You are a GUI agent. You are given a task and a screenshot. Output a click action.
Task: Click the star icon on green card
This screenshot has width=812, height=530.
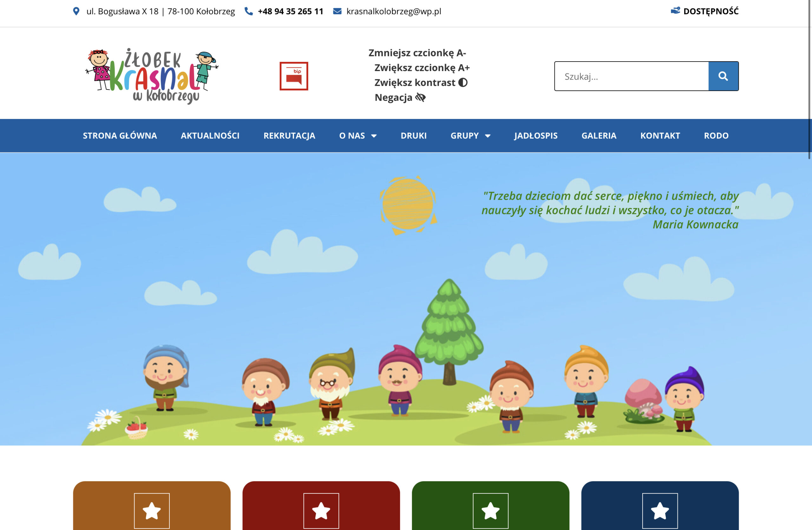pyautogui.click(x=490, y=511)
